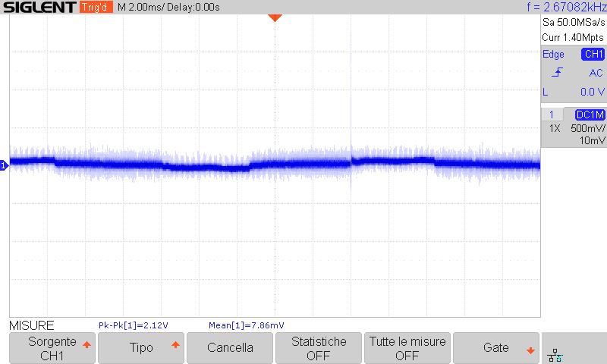Click the frequency readout f = 2.67082kHz
The image size is (607, 364).
tap(567, 7)
